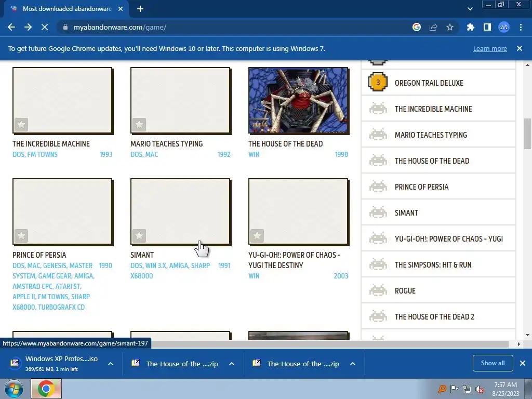Click Chrome icon in taskbar

(x=46, y=389)
